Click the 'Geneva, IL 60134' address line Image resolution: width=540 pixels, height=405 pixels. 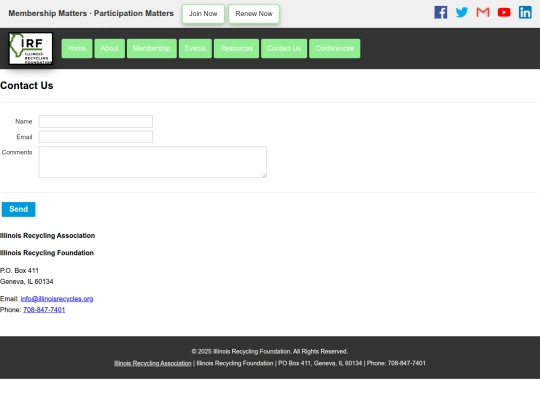[27, 281]
